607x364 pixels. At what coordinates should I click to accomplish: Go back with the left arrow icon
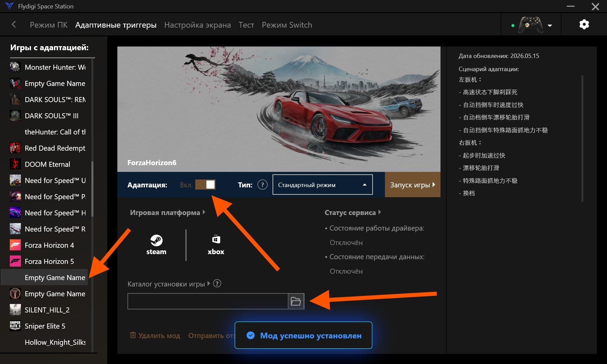pos(14,25)
